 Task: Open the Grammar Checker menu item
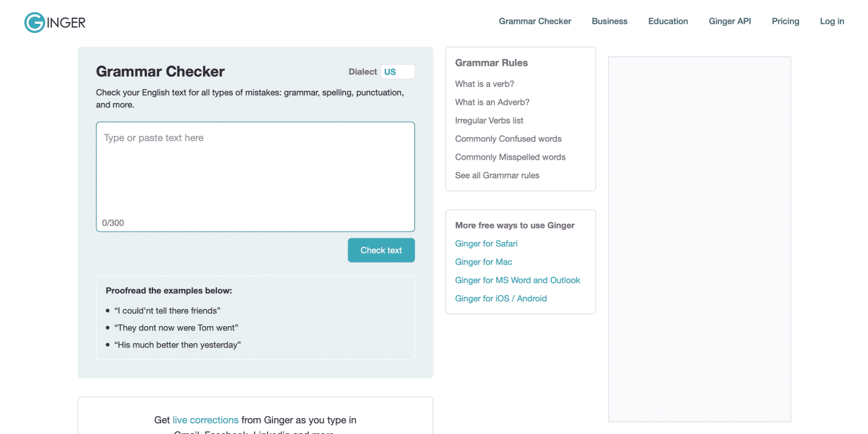point(535,21)
